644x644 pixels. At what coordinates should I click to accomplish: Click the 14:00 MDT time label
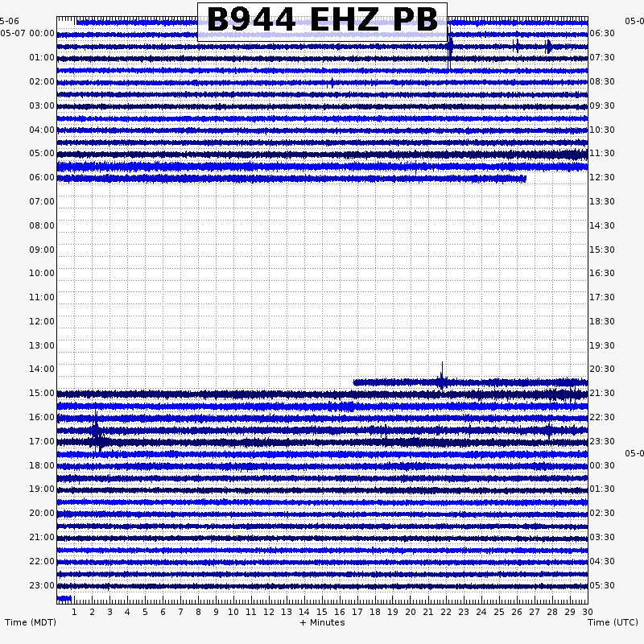pyautogui.click(x=42, y=369)
